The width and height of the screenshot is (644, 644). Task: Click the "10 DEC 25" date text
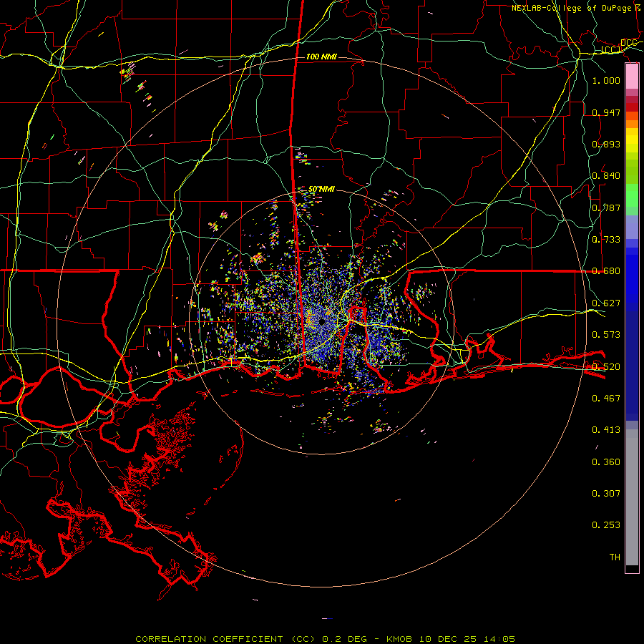point(448,639)
